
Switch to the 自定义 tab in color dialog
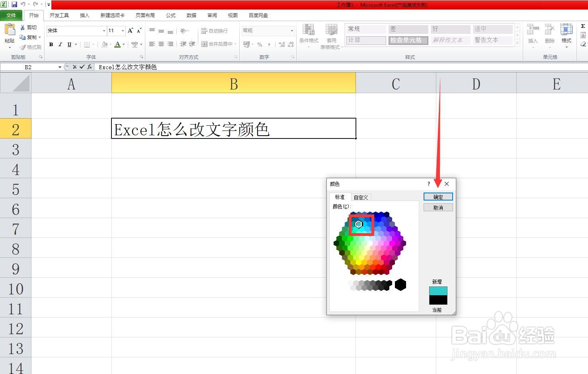(x=360, y=197)
